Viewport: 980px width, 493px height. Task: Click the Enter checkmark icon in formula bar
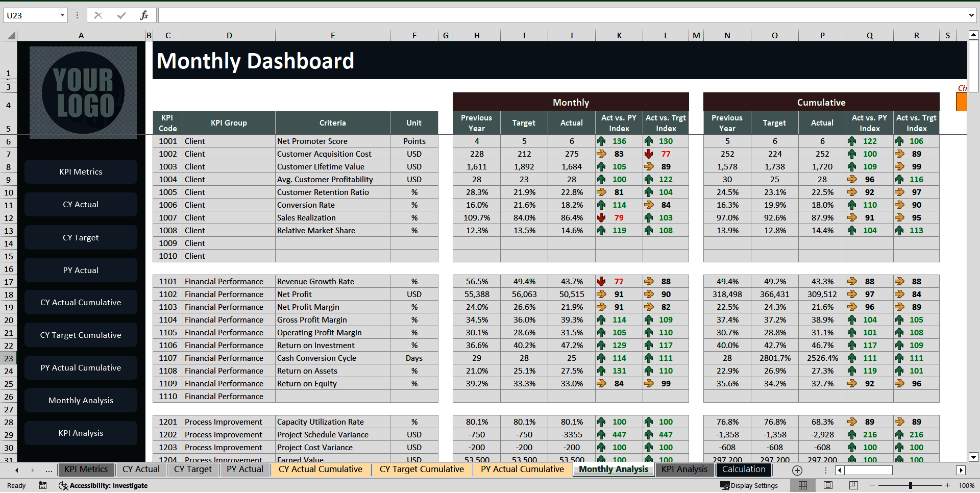[x=121, y=15]
